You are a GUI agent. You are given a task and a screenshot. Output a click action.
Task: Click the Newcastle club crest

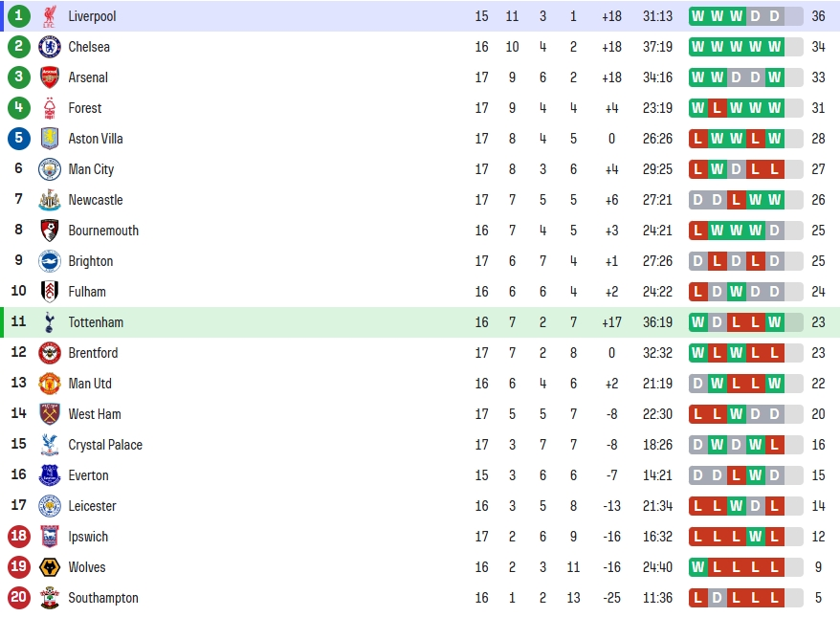click(x=50, y=200)
